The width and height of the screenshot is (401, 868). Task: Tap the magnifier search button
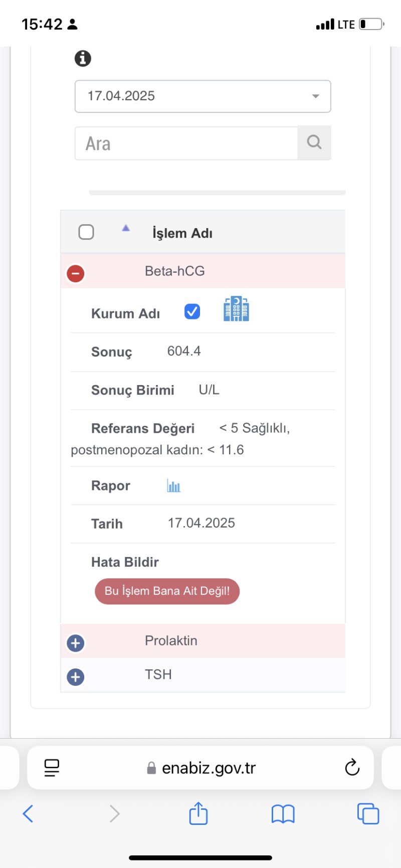[314, 143]
